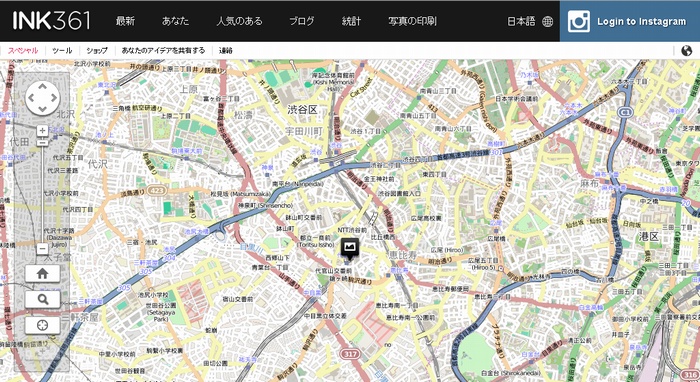Image resolution: width=700 pixels, height=382 pixels.
Task: Click the 宇田川町 map label
Action: 304,131
